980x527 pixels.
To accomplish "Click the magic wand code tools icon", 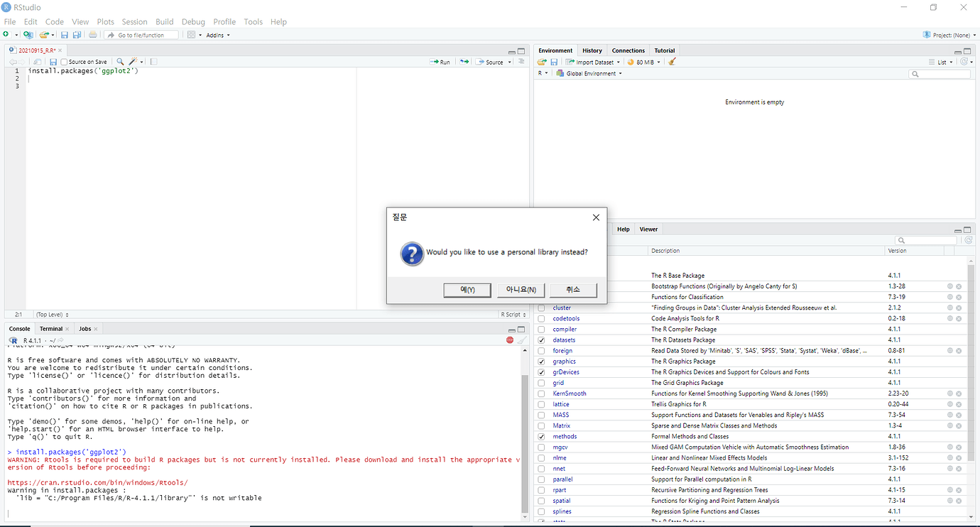I will point(131,62).
